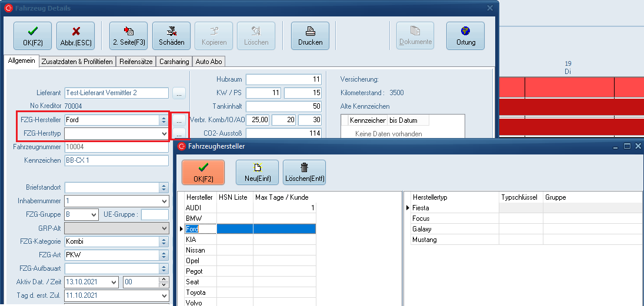The height and width of the screenshot is (306, 644).
Task: Open the Reifensätze tab
Action: coord(136,62)
